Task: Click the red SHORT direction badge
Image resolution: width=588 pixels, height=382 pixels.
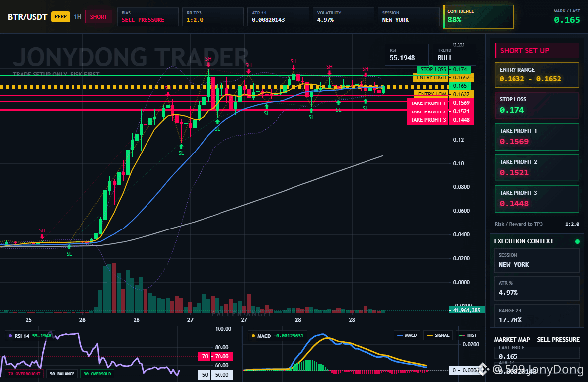Action: (99, 17)
